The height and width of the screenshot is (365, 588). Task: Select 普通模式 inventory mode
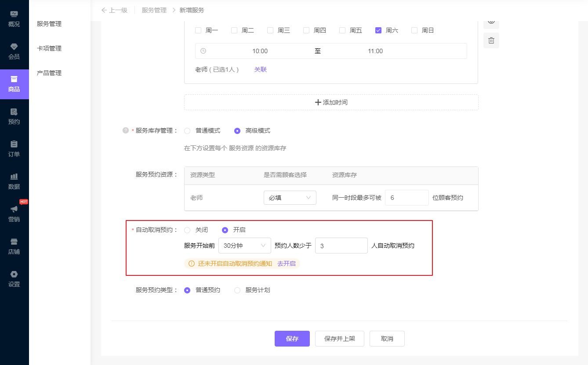click(187, 131)
